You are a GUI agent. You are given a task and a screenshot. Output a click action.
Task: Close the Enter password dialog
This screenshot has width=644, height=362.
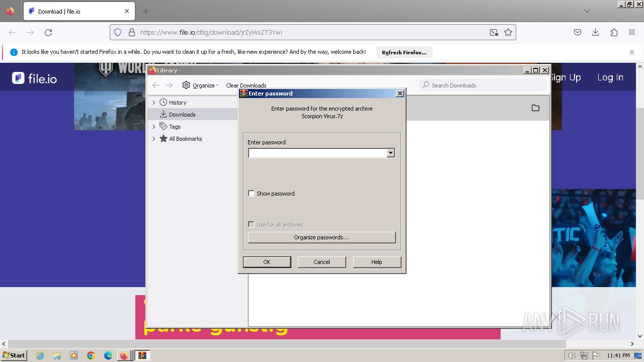tap(400, 94)
